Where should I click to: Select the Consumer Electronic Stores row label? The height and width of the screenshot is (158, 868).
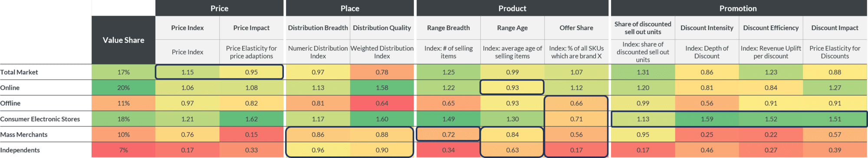click(40, 119)
